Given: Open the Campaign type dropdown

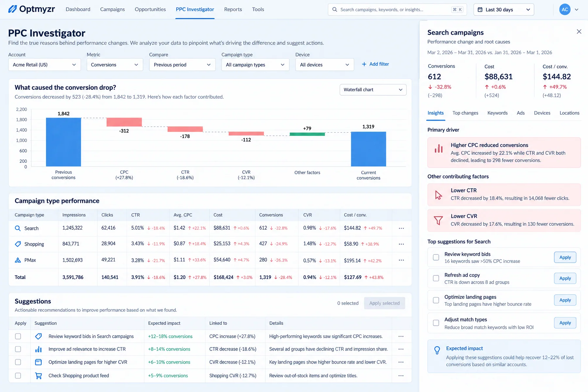Looking at the screenshot, I should (255, 65).
